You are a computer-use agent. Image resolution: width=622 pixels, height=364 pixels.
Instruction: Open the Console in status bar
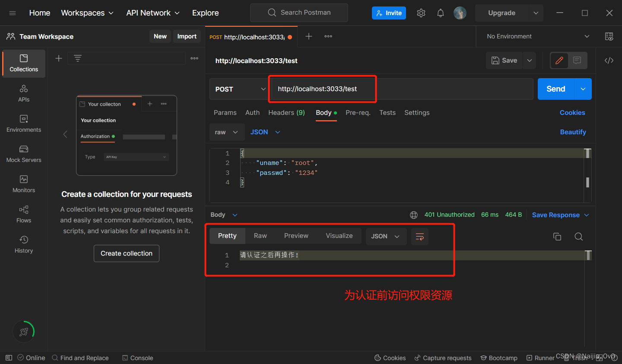(138, 358)
